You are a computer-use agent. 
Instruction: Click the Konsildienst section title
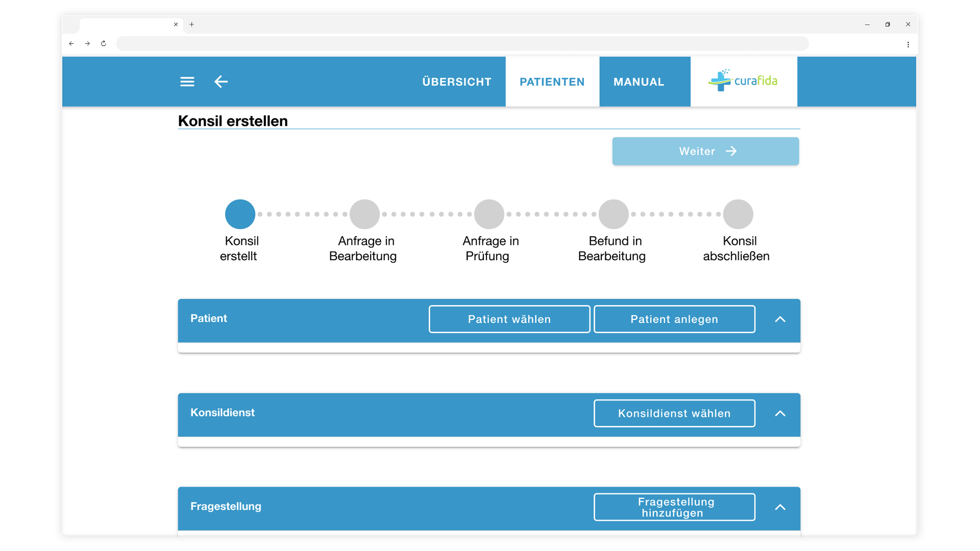(x=223, y=412)
